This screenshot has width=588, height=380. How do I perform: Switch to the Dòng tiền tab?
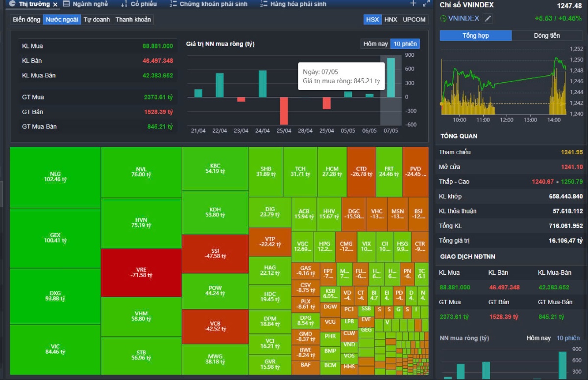[547, 36]
